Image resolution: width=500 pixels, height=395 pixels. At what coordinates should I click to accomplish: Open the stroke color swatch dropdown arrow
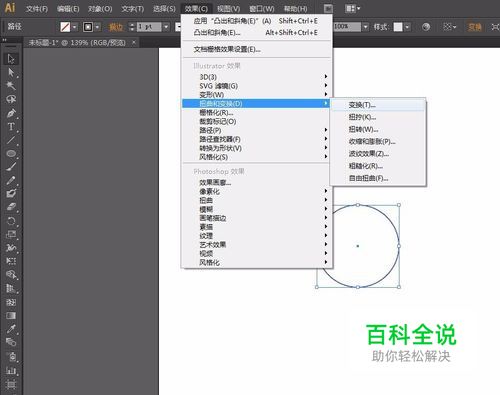coord(98,27)
